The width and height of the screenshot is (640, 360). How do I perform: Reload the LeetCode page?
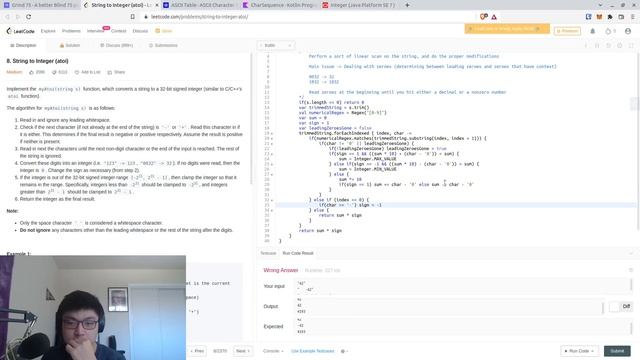29,17
